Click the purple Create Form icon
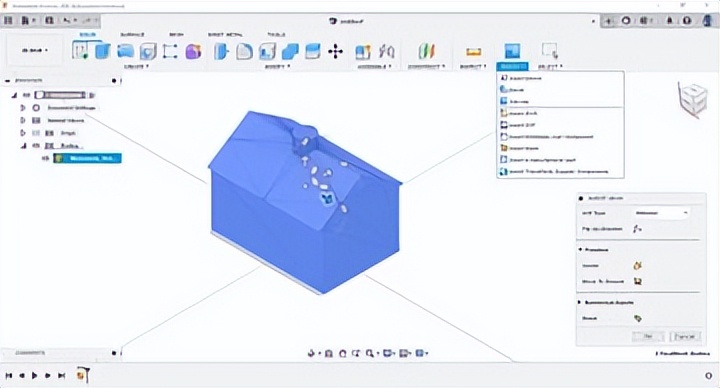This screenshot has height=388, width=720. (x=193, y=51)
